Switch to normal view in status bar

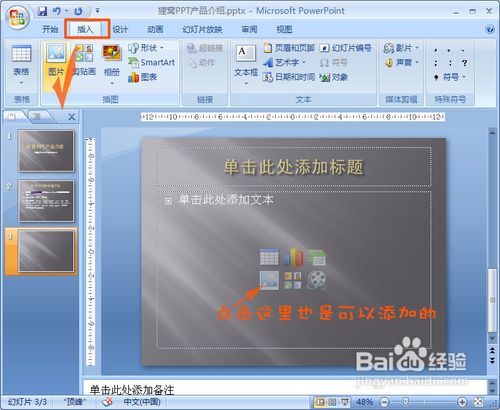pyautogui.click(x=320, y=402)
